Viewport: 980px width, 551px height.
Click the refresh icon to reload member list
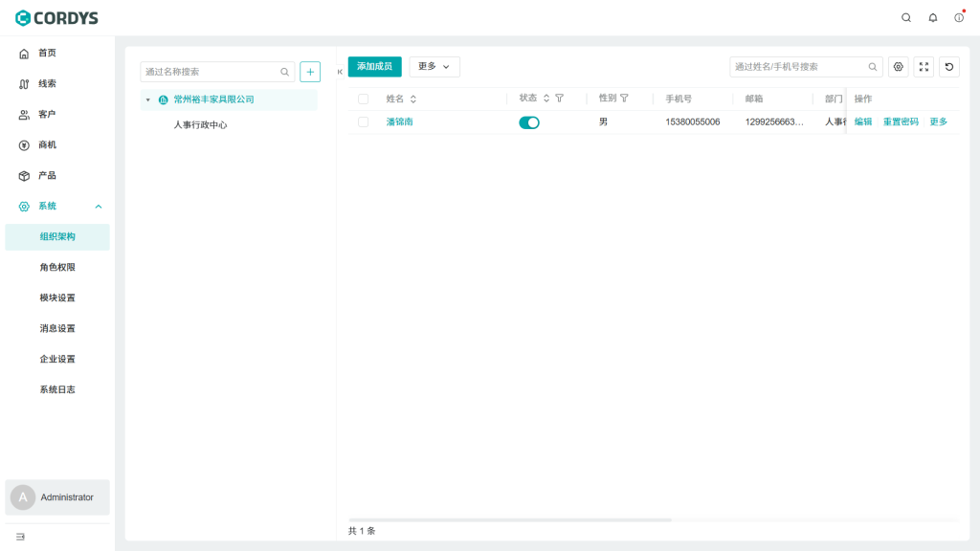(948, 67)
